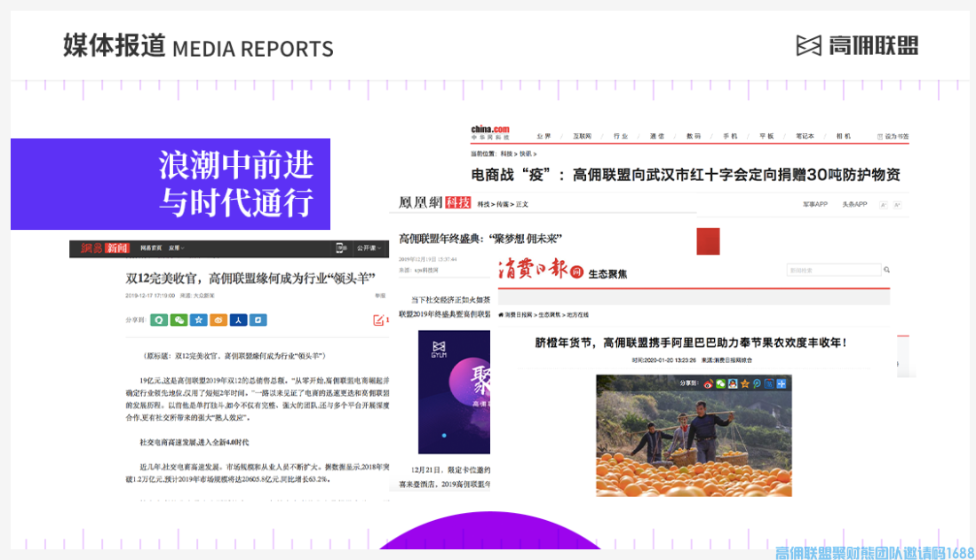
Task: Click the 2019-12-17 17:19:00 timestamp in NetEase article
Action: (150, 296)
